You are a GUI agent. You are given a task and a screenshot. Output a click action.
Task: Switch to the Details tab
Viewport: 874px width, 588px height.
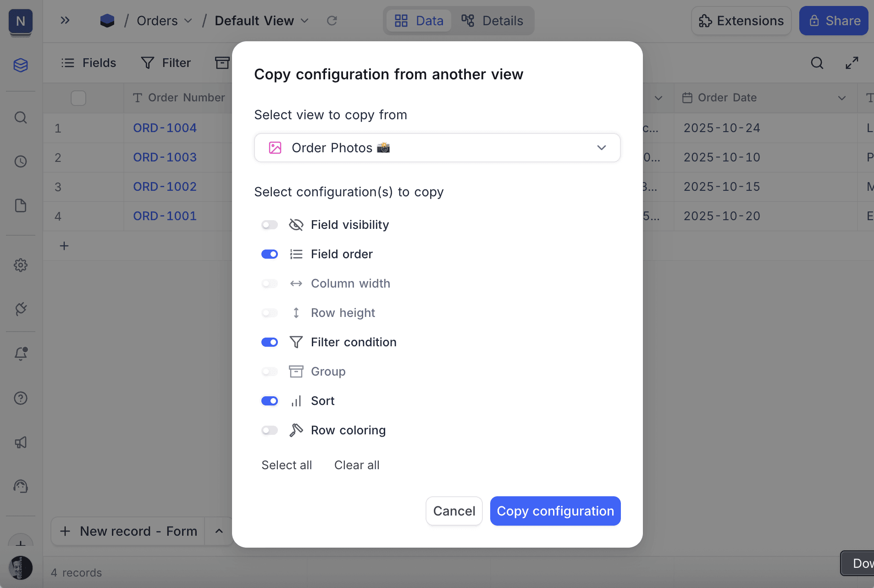492,21
